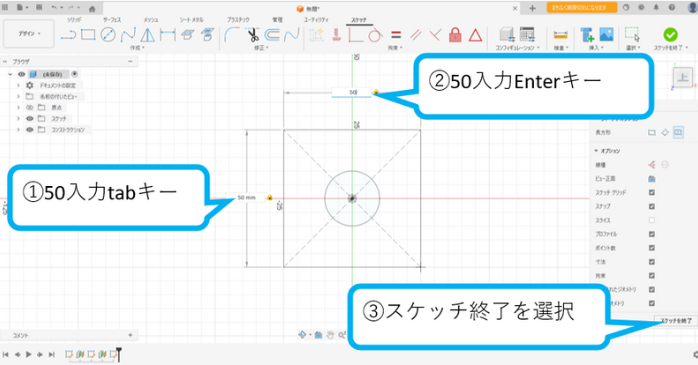Screen dimensions: 698x365
Task: Click the Finish Sketch button in palette
Action: coord(675,320)
